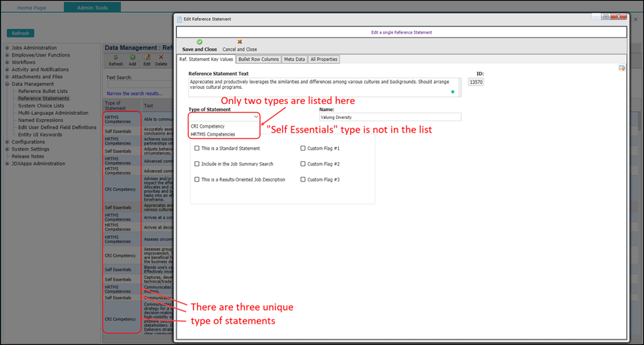Viewport: 644px width, 345px height.
Task: Click the green Save and Close checkmark icon
Action: pyautogui.click(x=199, y=42)
